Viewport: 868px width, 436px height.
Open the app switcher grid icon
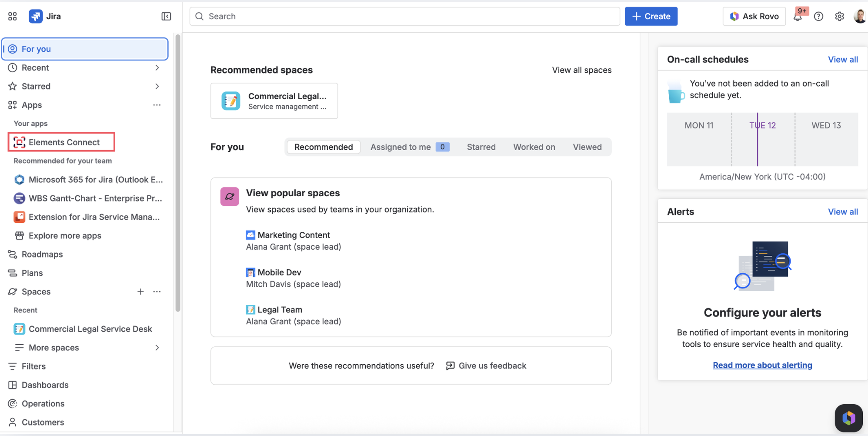(x=13, y=17)
